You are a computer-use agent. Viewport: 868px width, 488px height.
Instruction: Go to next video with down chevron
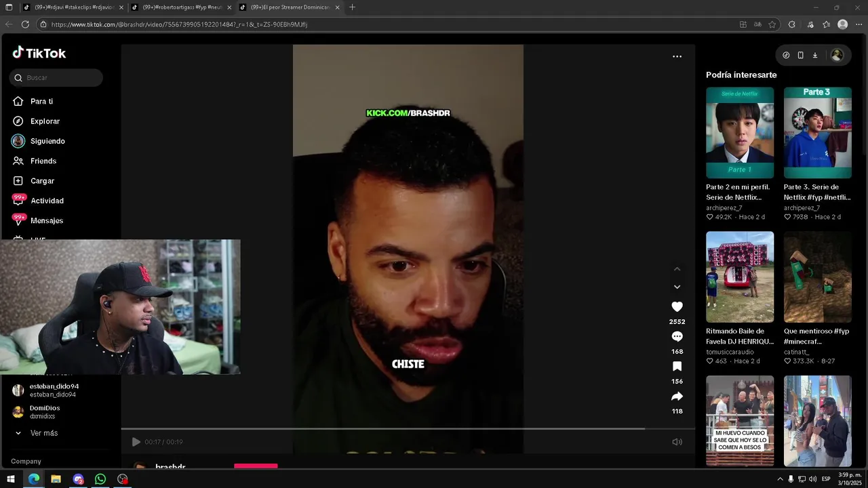(x=677, y=287)
